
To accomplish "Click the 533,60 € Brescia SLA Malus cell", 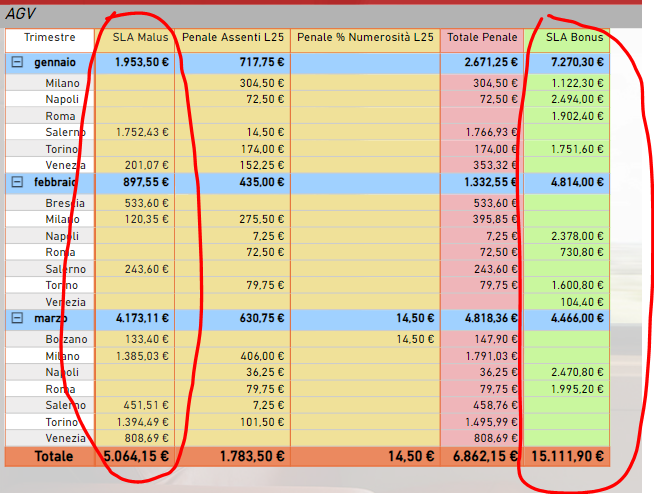I will coord(147,203).
